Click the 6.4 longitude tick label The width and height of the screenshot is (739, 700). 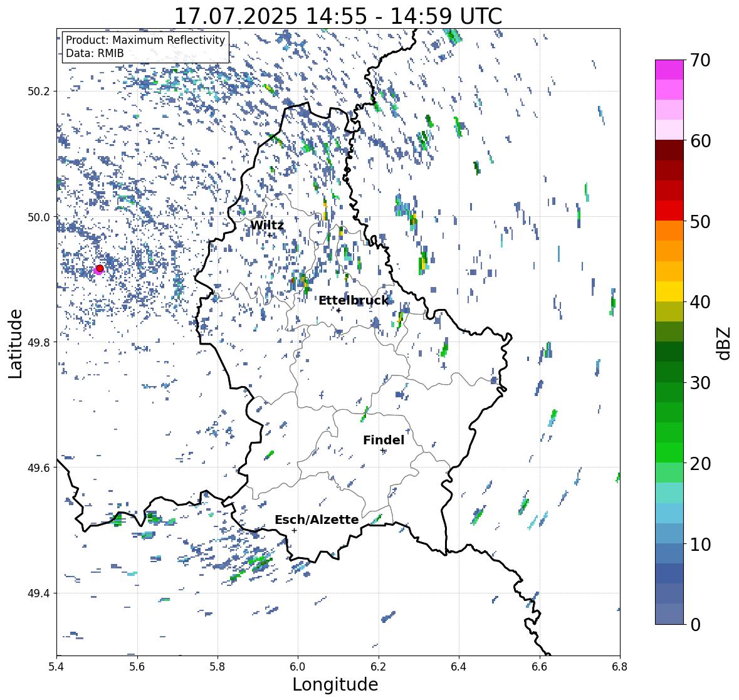(x=459, y=666)
